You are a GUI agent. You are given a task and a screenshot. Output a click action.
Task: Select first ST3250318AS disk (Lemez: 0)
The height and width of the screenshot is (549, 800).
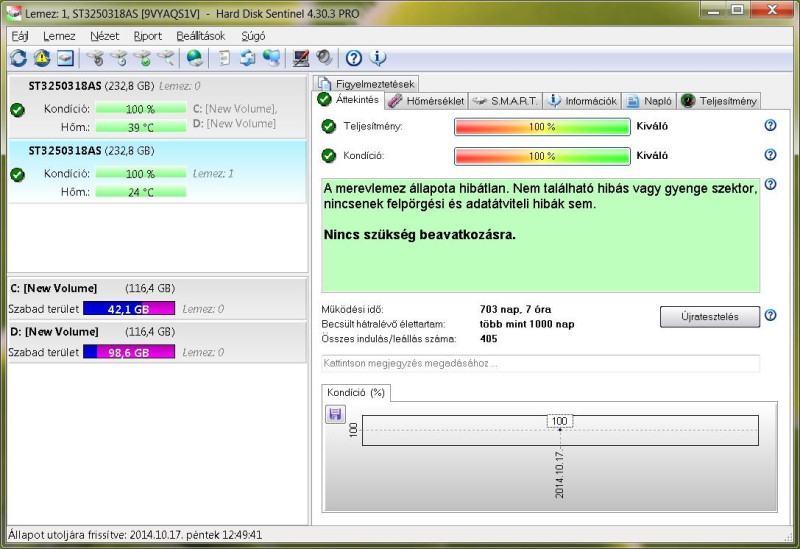pos(157,106)
